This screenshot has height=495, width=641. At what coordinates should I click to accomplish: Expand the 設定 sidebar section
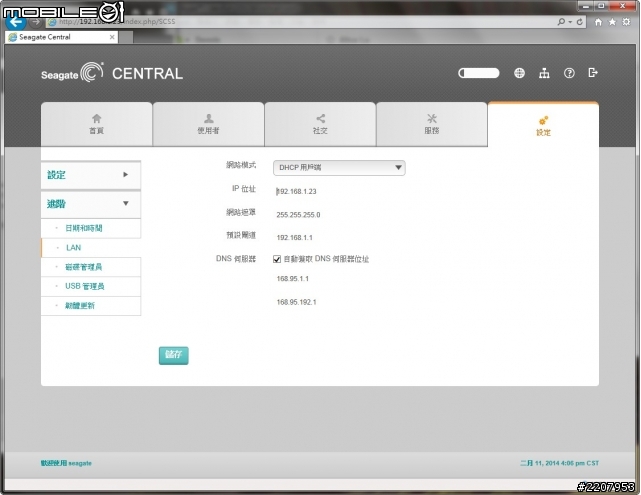click(91, 175)
